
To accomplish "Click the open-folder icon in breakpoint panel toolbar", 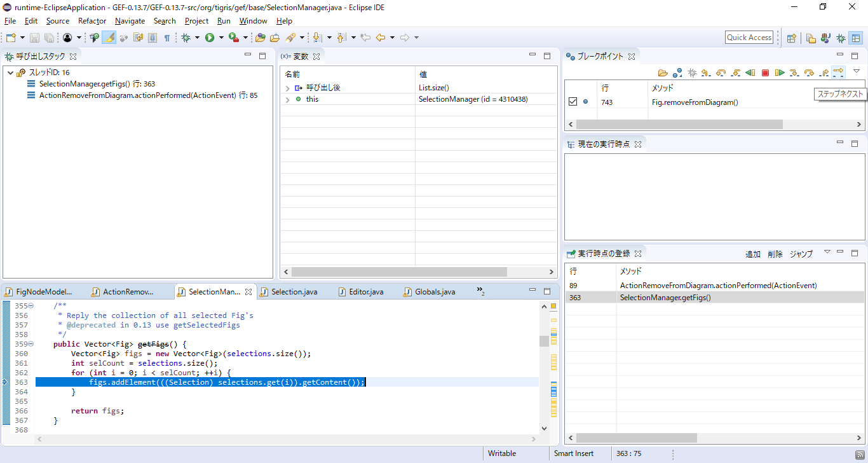I will point(663,73).
